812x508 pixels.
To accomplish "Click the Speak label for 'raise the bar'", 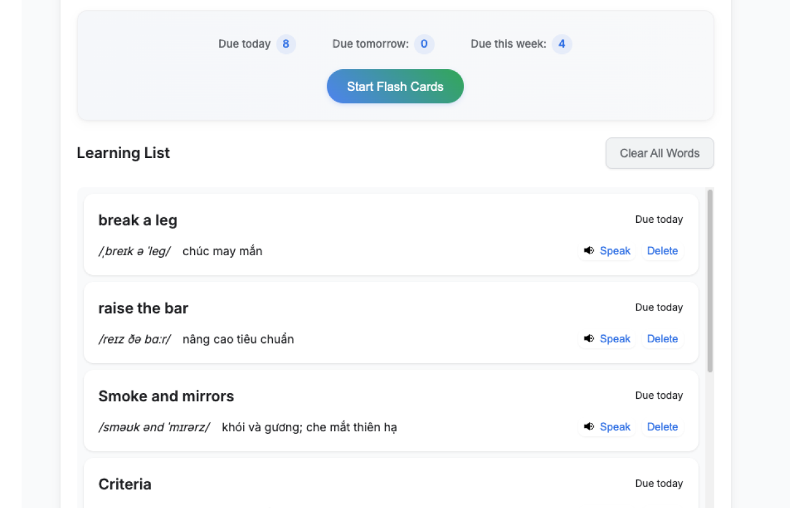I will [615, 339].
